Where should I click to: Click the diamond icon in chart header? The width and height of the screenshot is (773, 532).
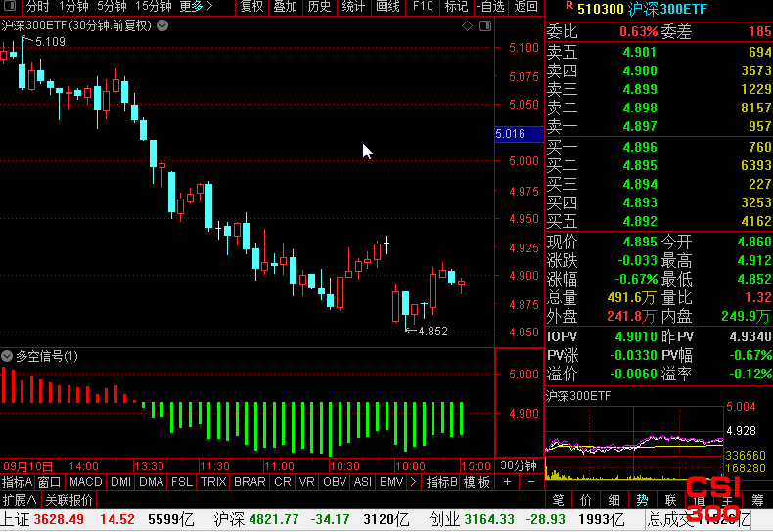pyautogui.click(x=467, y=26)
